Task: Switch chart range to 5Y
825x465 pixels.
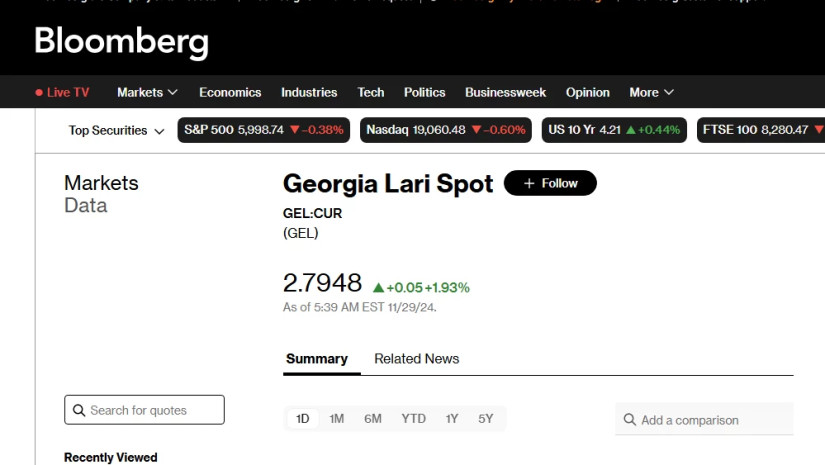Action: (x=486, y=419)
